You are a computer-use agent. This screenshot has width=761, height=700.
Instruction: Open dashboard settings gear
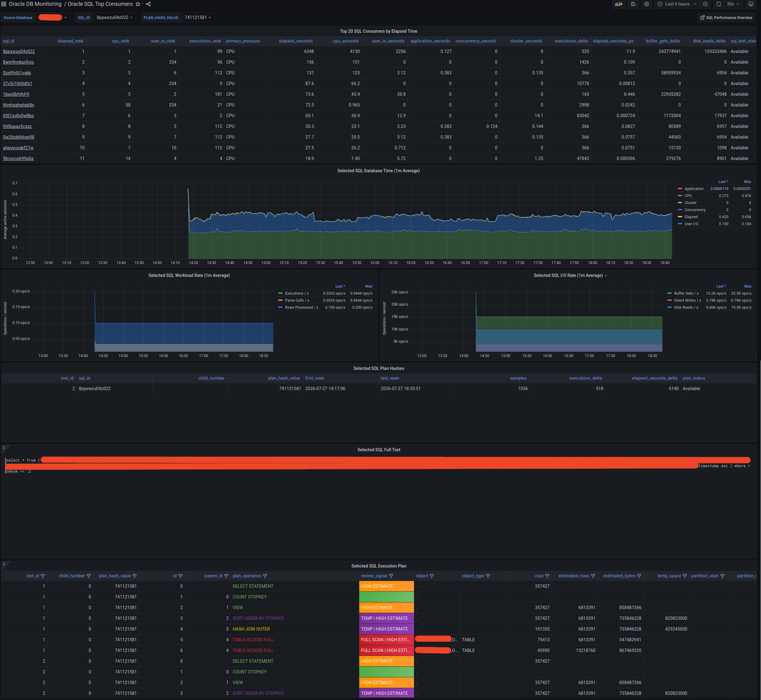pyautogui.click(x=647, y=4)
